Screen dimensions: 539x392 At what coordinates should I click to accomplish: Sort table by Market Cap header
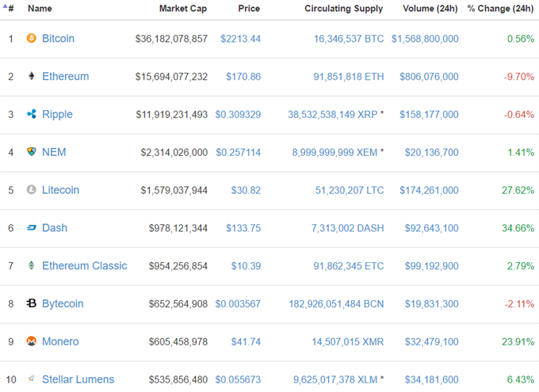click(183, 8)
